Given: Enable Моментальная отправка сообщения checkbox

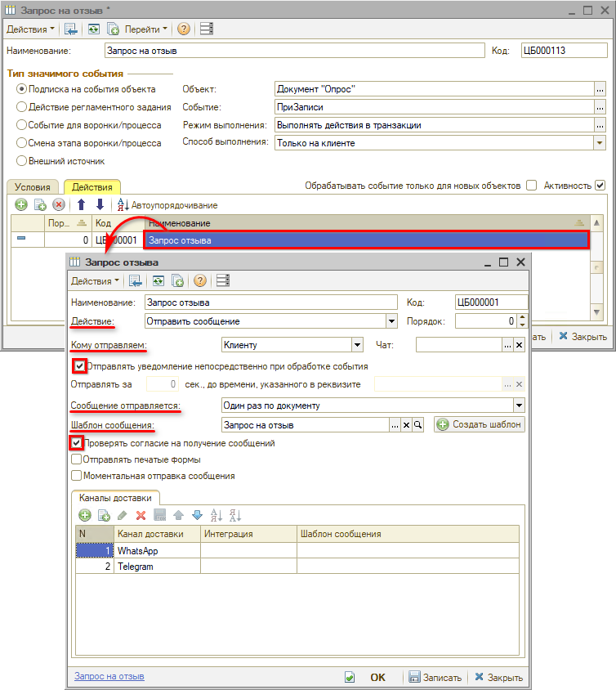Looking at the screenshot, I should coord(77,476).
